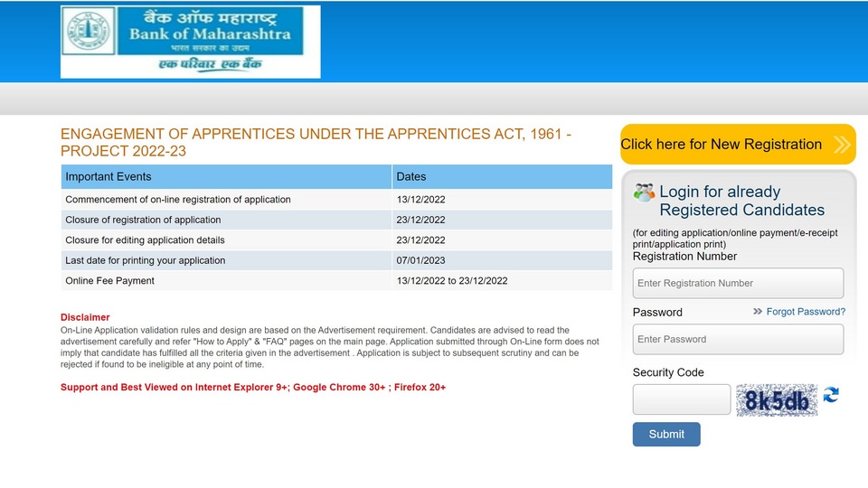Select the Online Fee Payment row
The height and width of the screenshot is (488, 868).
[336, 280]
